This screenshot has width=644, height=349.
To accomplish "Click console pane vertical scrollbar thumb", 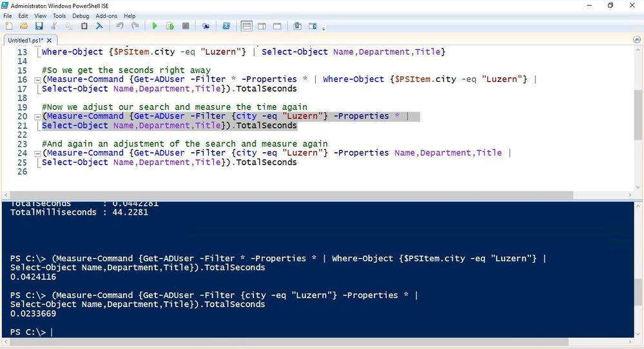I will coord(638,292).
